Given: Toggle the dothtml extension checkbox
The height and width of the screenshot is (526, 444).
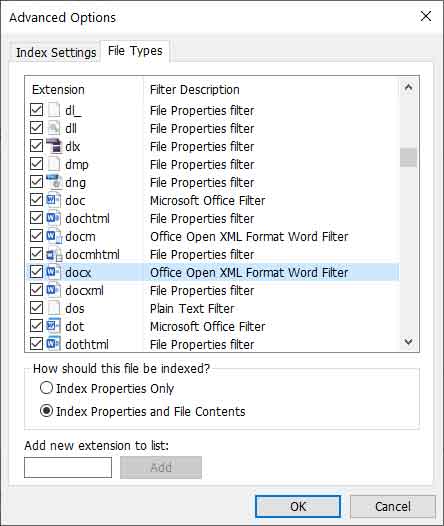Looking at the screenshot, I should pyautogui.click(x=36, y=344).
